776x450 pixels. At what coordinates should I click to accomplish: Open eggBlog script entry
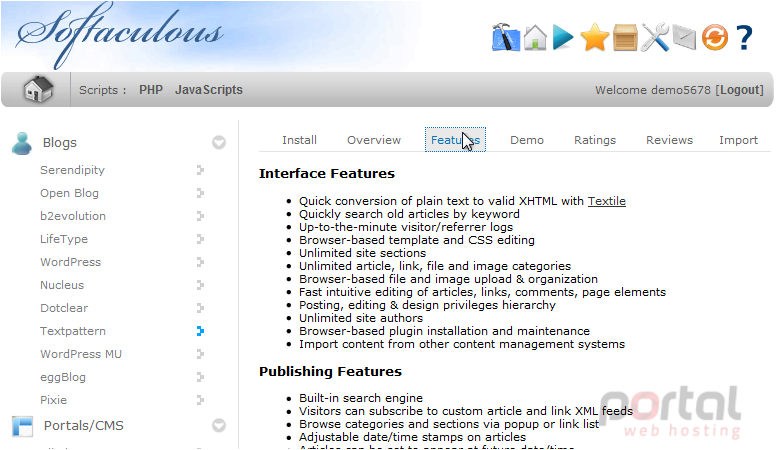63,377
